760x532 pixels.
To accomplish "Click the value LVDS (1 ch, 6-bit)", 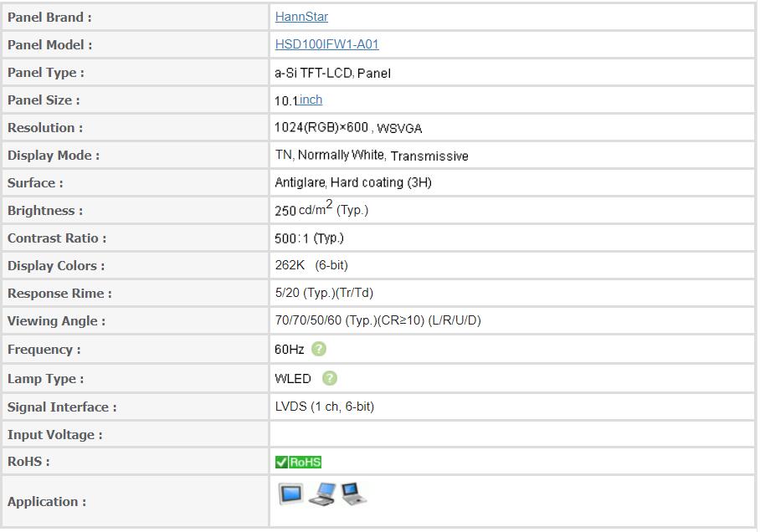I will pyautogui.click(x=324, y=407).
